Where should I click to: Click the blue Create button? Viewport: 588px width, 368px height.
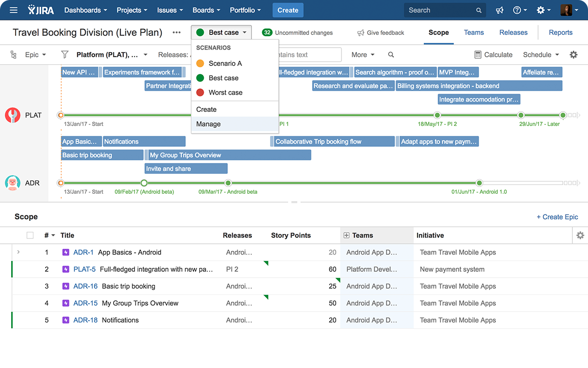coord(288,10)
